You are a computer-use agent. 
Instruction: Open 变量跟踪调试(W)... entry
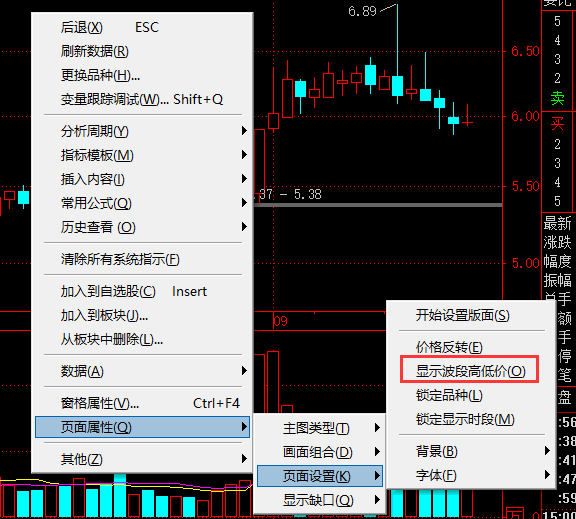pos(143,99)
